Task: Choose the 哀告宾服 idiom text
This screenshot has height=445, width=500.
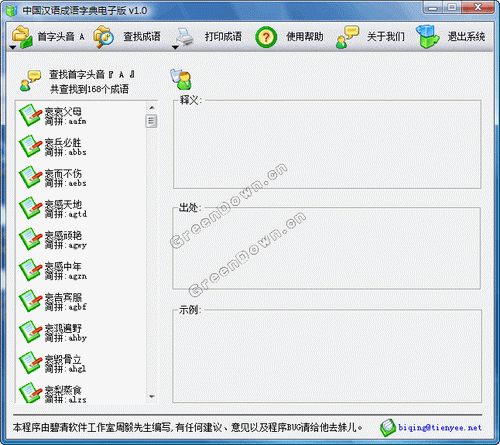Action: click(x=63, y=297)
